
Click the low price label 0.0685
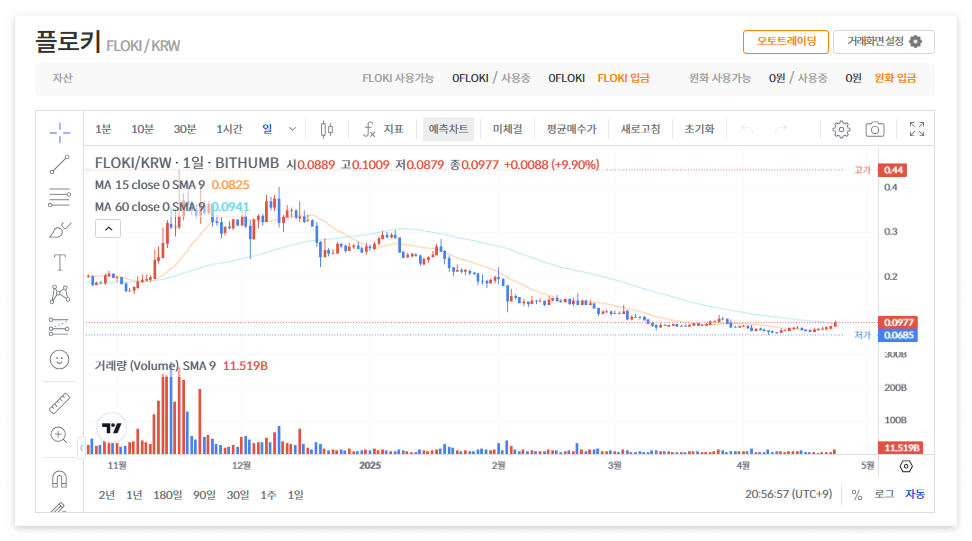(898, 335)
